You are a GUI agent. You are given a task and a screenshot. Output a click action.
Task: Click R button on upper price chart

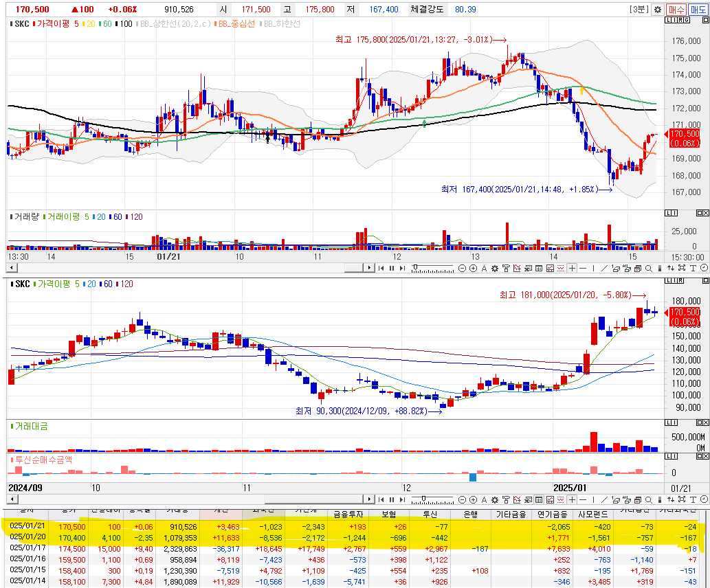[680, 20]
